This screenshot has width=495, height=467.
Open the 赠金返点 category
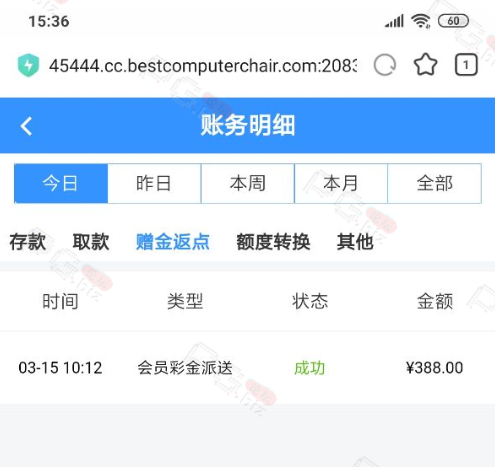coord(173,242)
